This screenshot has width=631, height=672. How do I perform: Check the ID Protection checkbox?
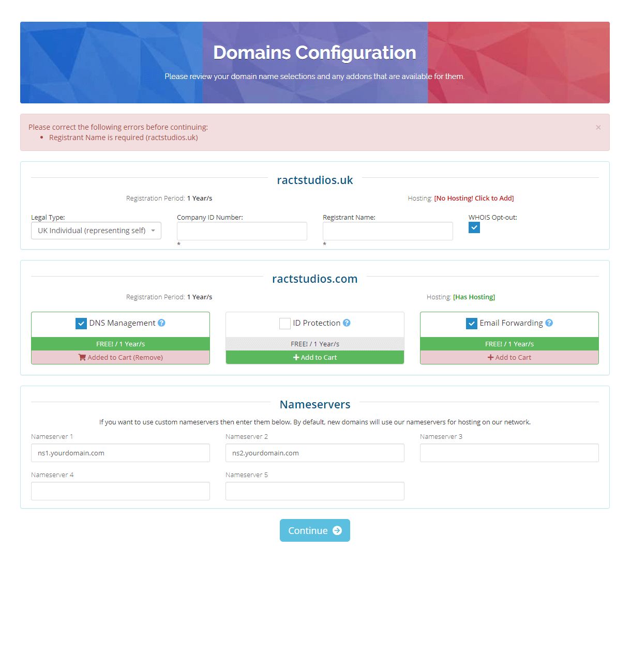point(285,324)
